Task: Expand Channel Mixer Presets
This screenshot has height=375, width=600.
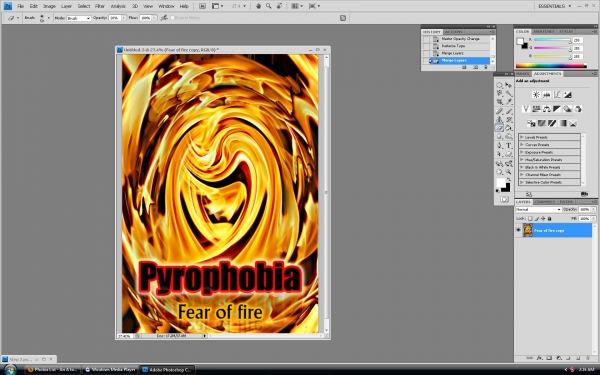Action: pos(522,174)
